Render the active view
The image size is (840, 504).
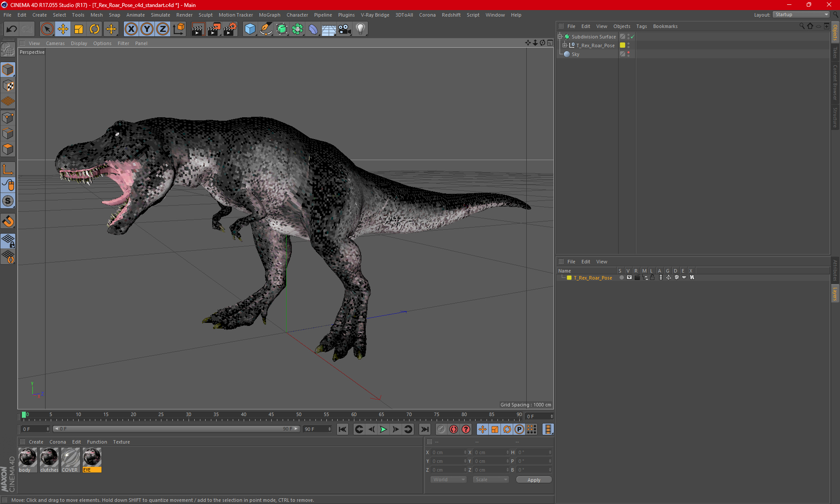[x=198, y=29]
